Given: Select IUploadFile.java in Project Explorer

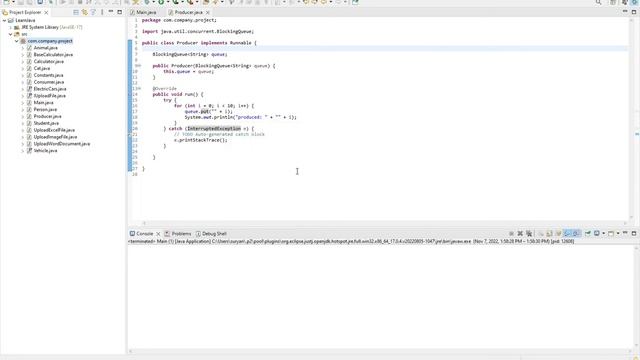Looking at the screenshot, I should (x=49, y=96).
